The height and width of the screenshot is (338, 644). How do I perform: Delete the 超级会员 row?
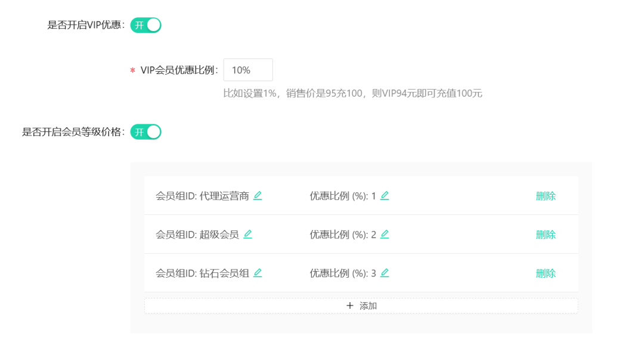pyautogui.click(x=546, y=235)
